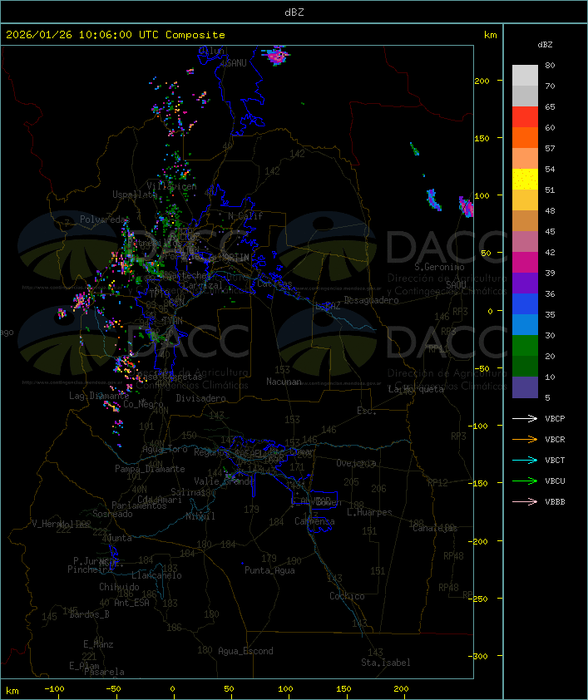Select the royal blue 35-36 dBZ swatch
Screen dimensions: 588x700
[x=525, y=304]
